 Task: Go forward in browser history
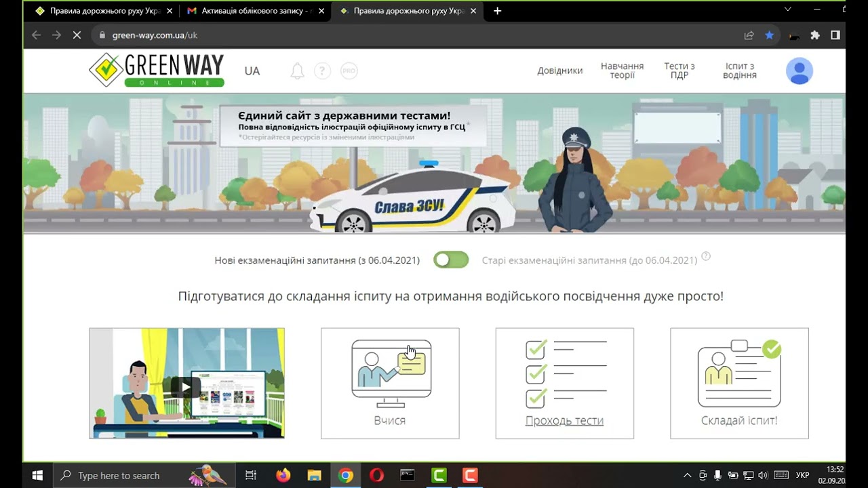click(x=56, y=35)
